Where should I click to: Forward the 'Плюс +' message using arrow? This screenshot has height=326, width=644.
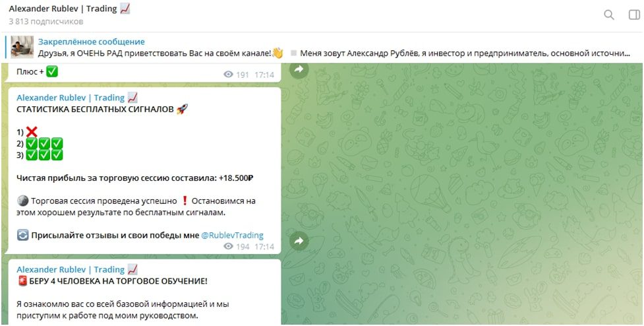pos(299,70)
